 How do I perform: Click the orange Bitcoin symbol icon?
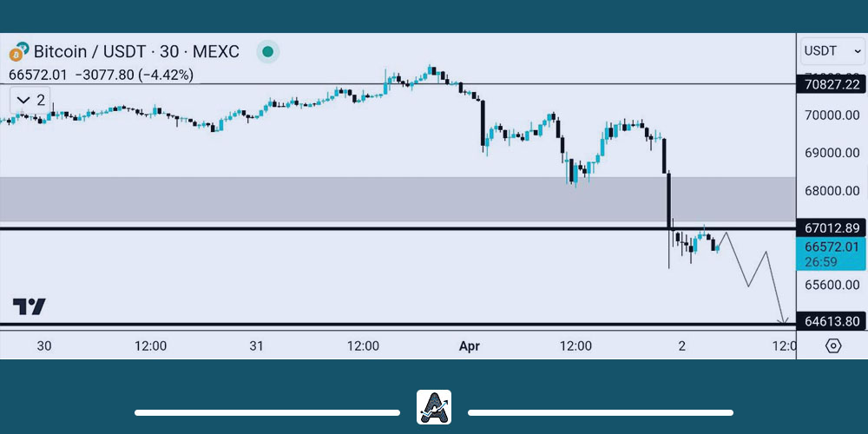pos(18,52)
